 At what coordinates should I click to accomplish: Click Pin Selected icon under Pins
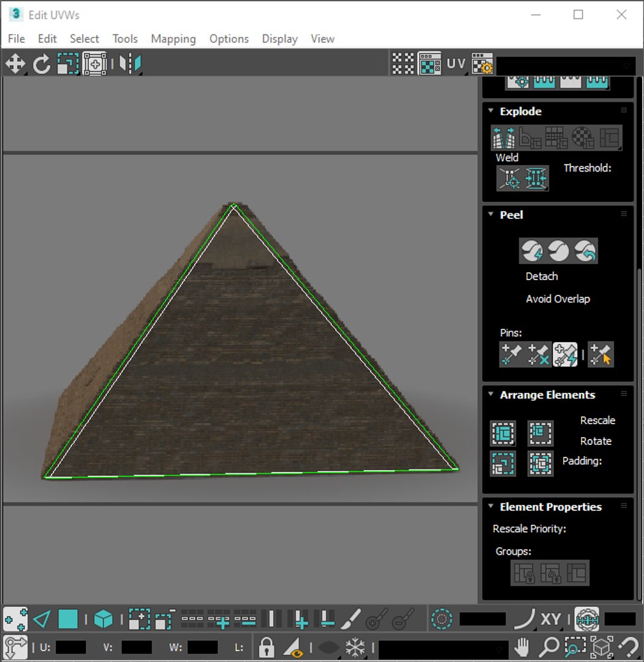tap(512, 354)
